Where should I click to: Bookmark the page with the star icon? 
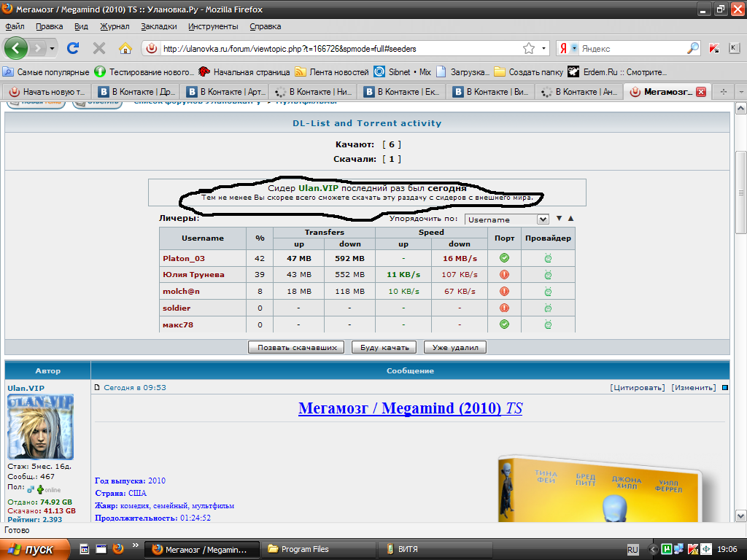click(x=529, y=49)
